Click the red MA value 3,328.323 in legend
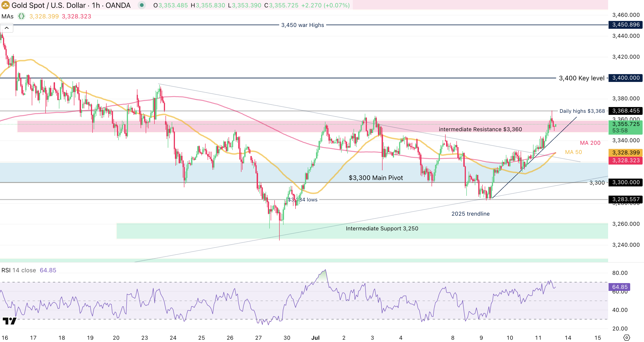This screenshot has height=342, width=644. point(76,17)
